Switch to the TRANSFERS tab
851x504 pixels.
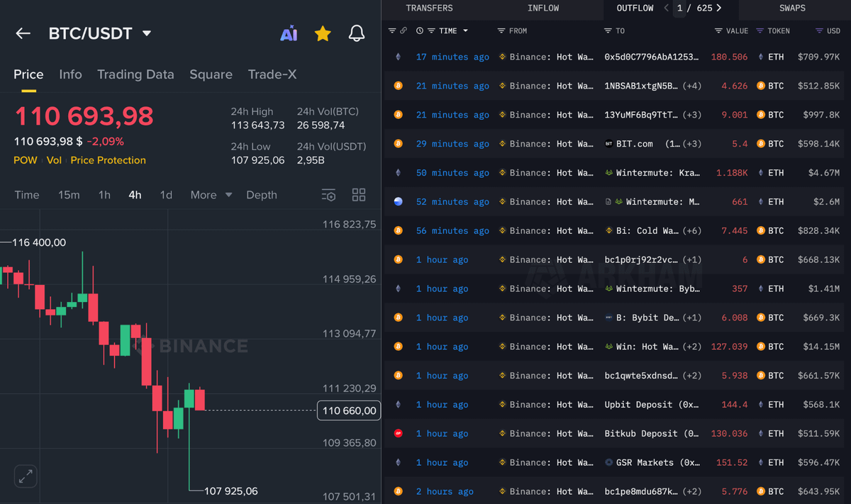pos(429,9)
